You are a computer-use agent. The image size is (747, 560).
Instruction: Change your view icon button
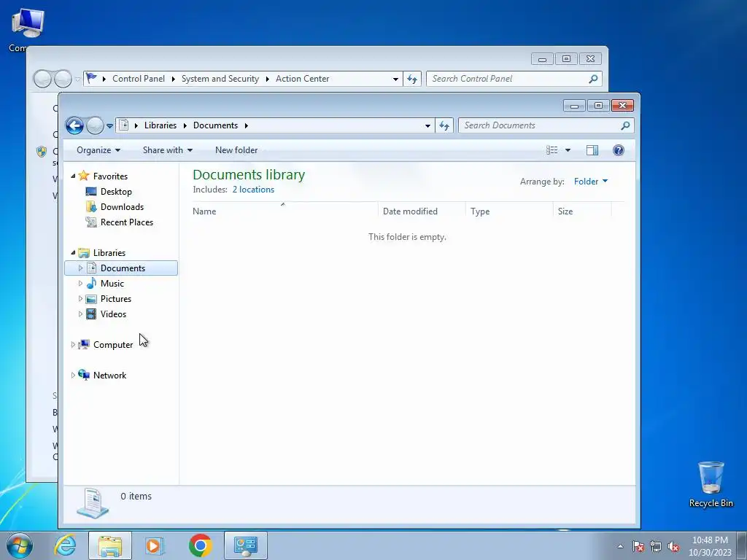tap(552, 150)
